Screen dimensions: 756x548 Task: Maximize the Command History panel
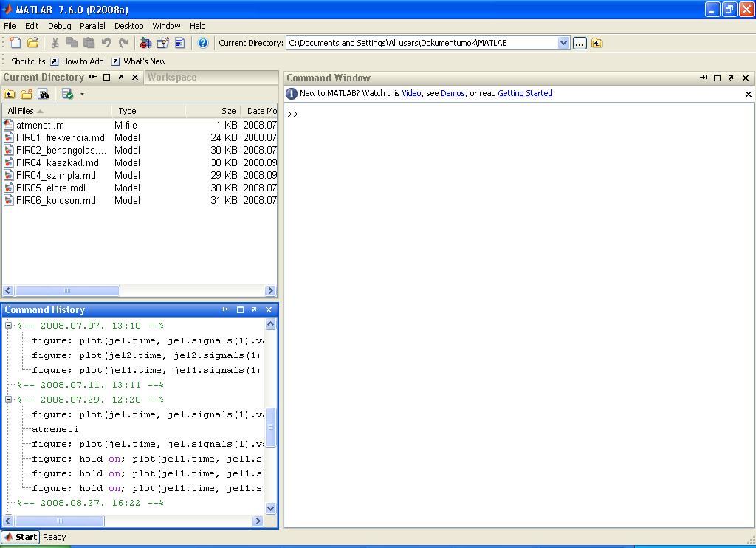tap(240, 309)
